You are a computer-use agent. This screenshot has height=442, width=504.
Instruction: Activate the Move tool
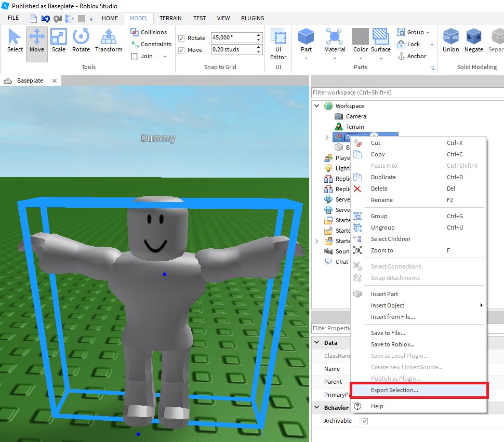pos(37,44)
